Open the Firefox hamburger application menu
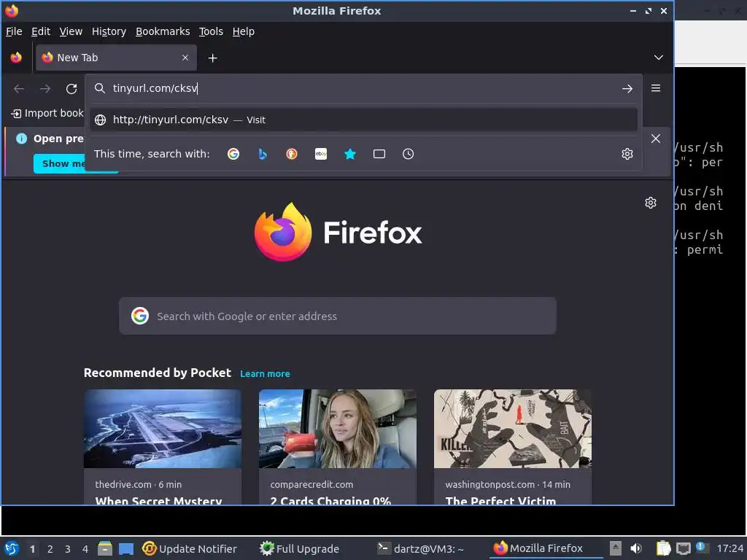Screen dimensions: 747x560 [656, 88]
